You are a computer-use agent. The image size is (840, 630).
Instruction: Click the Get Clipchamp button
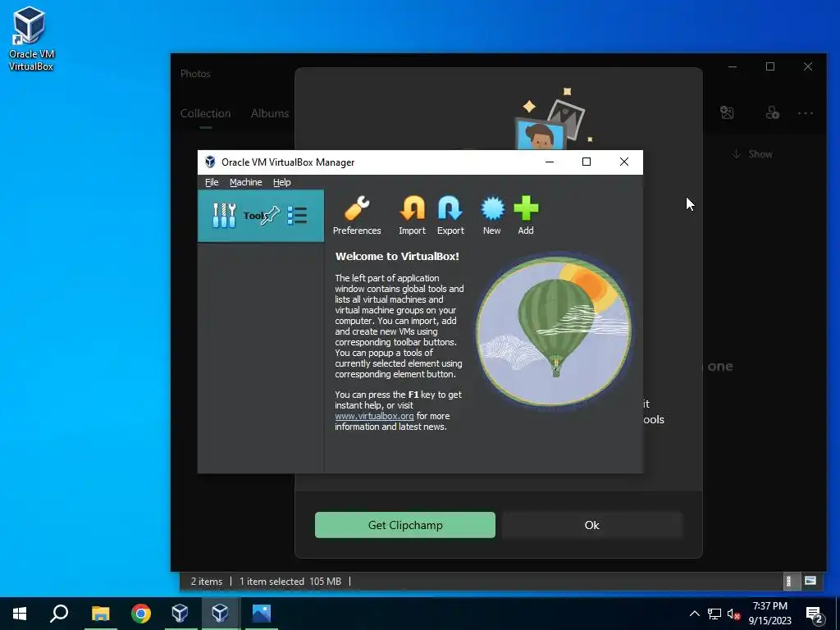[x=405, y=525]
